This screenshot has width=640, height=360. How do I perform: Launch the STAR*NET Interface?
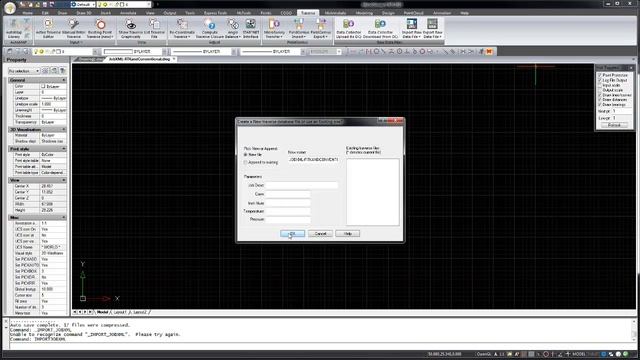pyautogui.click(x=251, y=28)
